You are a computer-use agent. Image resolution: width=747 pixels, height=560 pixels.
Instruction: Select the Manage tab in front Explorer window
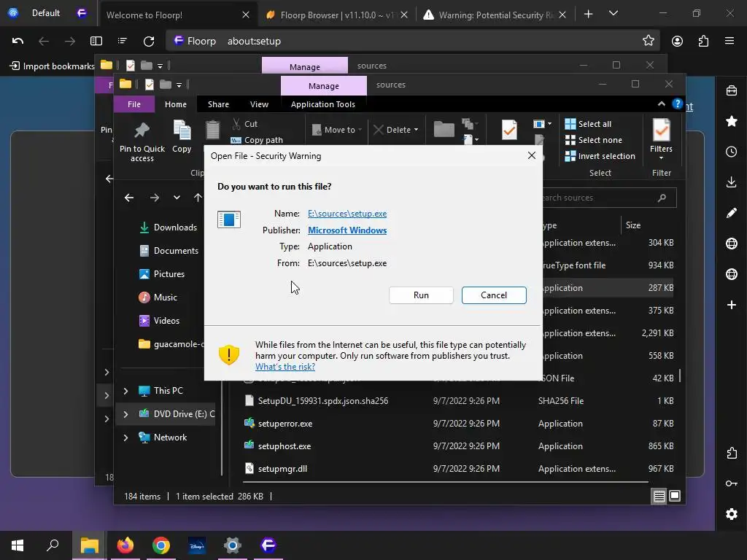(323, 86)
